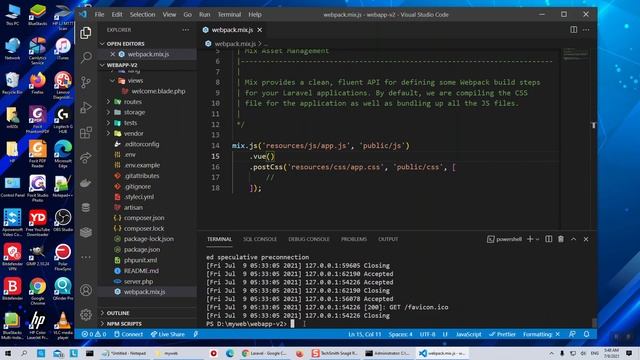Open Google Chrome Laravel window in taskbar
Image resolution: width=640 pixels, height=360 pixels.
264,353
